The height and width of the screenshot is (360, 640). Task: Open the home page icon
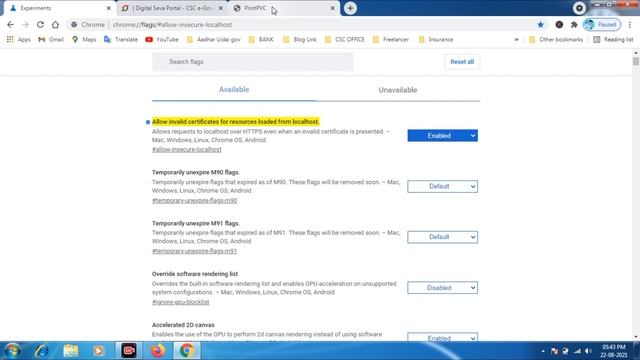coord(55,24)
